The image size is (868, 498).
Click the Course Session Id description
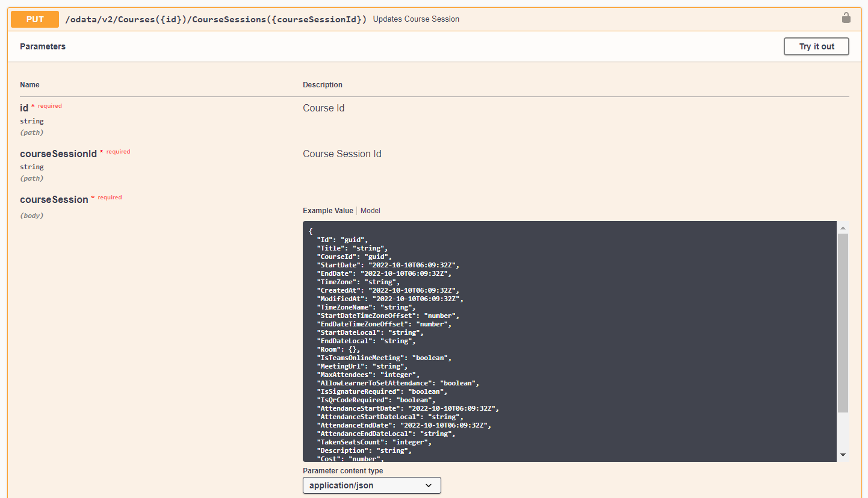click(342, 154)
